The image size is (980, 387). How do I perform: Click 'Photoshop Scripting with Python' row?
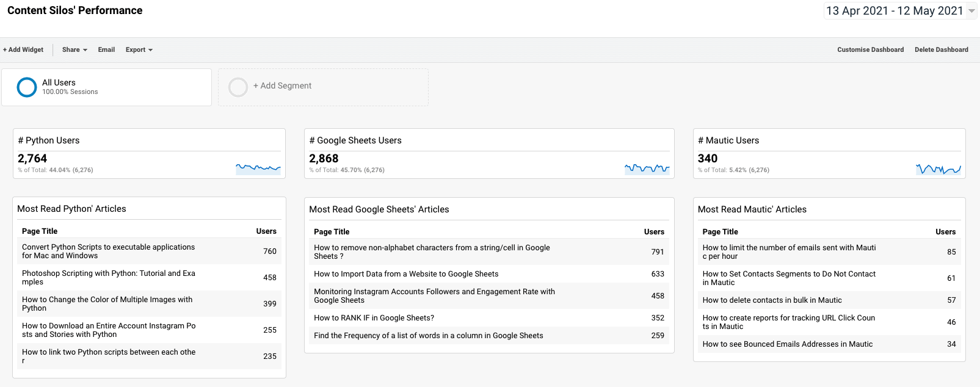(149, 278)
